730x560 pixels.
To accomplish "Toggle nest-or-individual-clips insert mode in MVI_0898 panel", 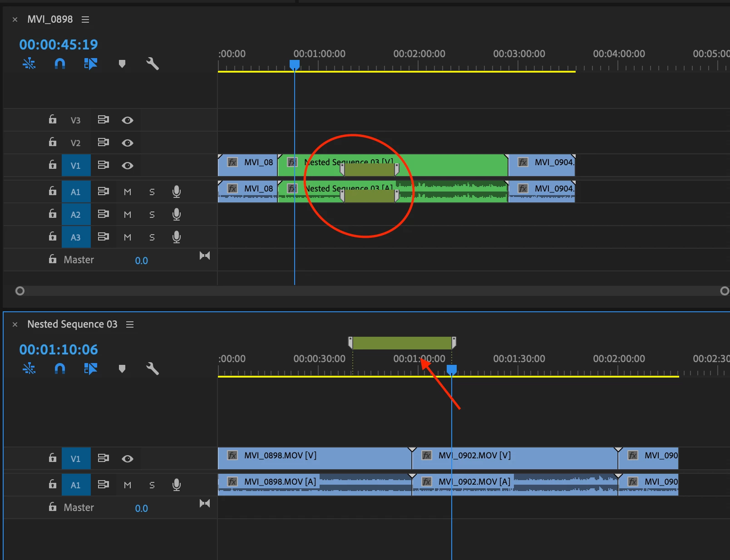I will [29, 64].
